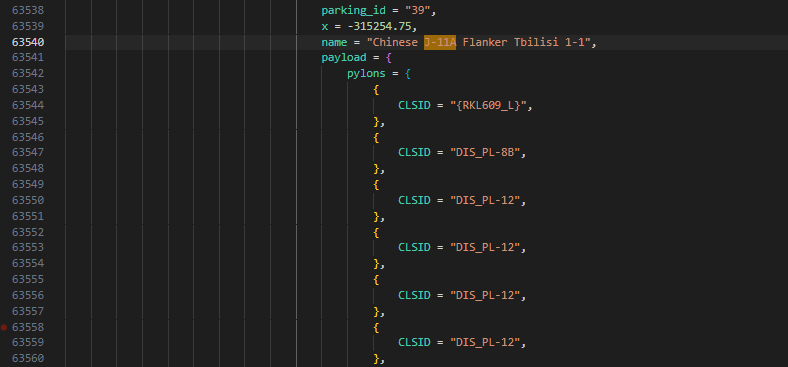Click the -315254.75 number value
788x367 pixels.
click(380, 26)
